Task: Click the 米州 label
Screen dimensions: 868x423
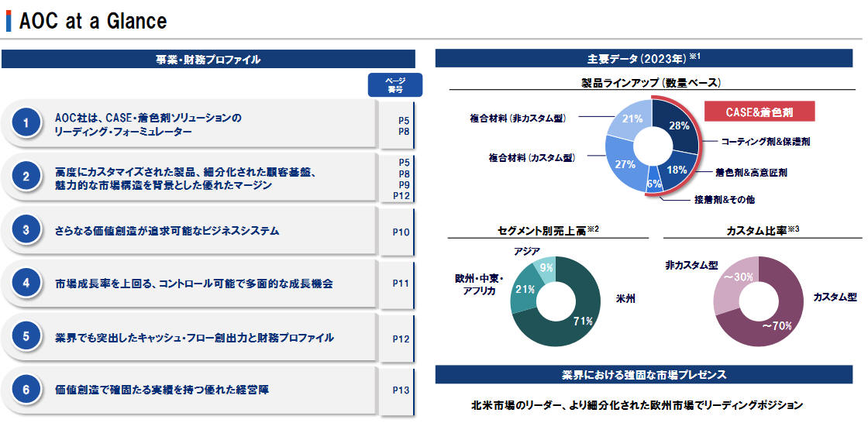Action: pyautogui.click(x=625, y=299)
